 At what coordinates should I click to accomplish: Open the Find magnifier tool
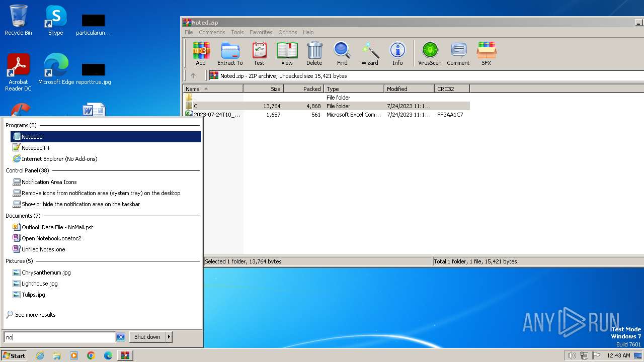pos(342,54)
